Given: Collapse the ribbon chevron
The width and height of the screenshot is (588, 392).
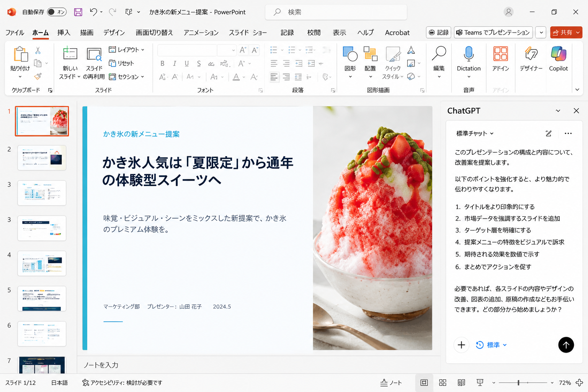Looking at the screenshot, I should point(577,90).
